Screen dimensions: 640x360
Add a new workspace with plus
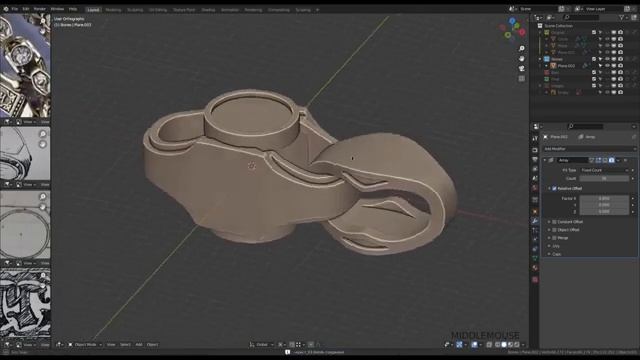317,10
